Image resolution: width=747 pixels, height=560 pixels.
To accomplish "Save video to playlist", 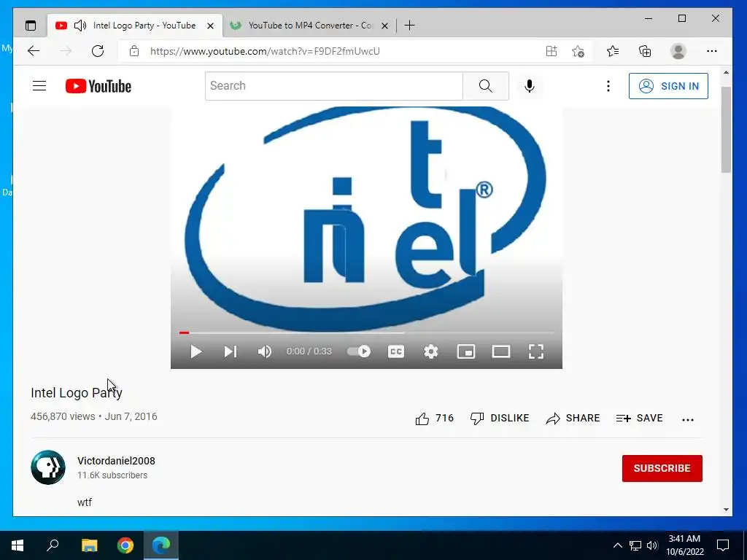I will [x=639, y=418].
